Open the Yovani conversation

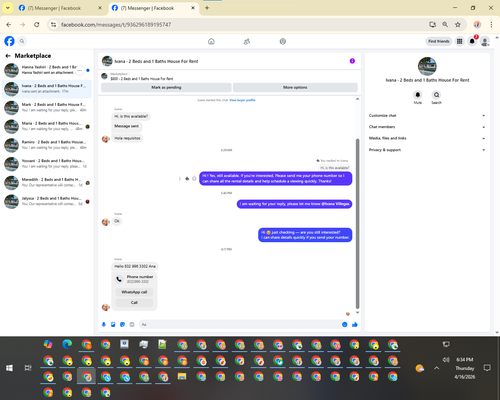click(47, 164)
